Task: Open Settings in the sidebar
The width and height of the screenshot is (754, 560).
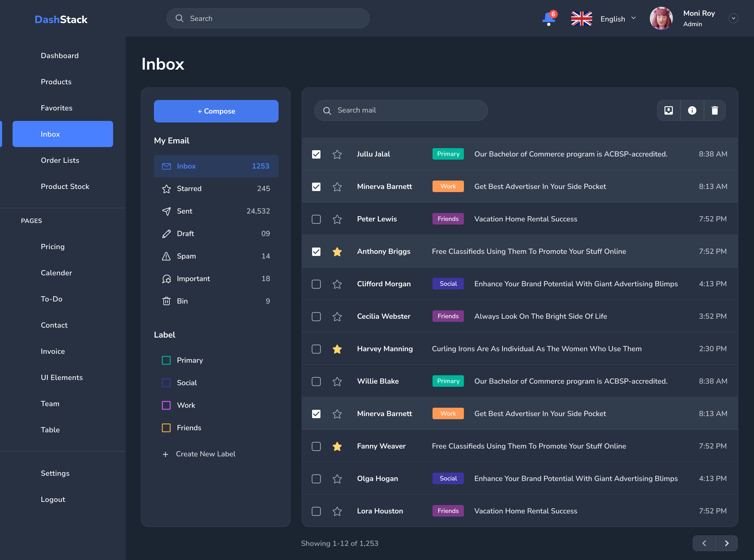Action: click(x=55, y=473)
